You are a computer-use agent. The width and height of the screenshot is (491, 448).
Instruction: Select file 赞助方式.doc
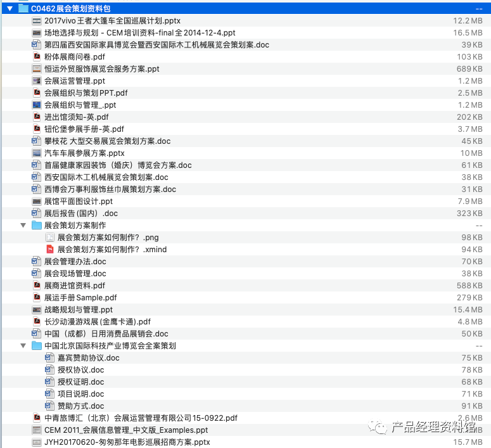[x=81, y=406]
